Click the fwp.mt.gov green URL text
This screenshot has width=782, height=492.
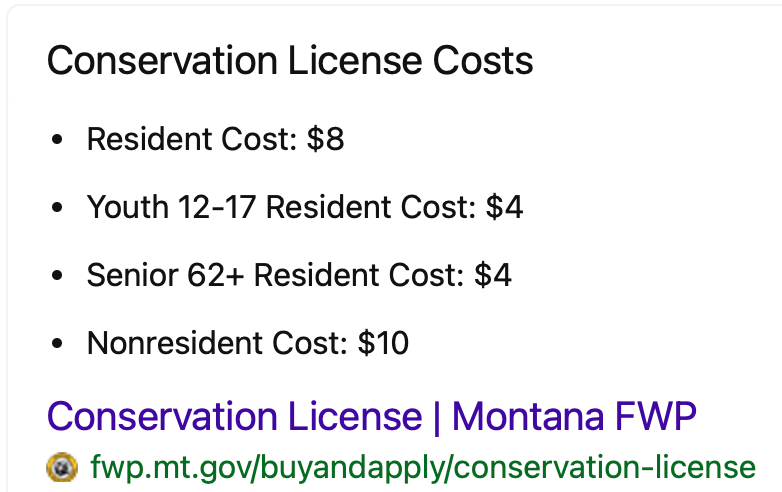tap(422, 467)
